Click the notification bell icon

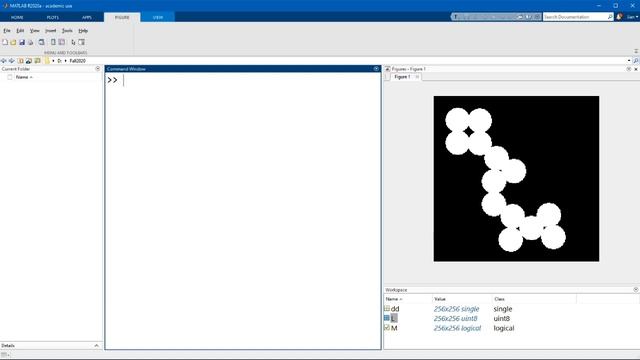[620, 17]
